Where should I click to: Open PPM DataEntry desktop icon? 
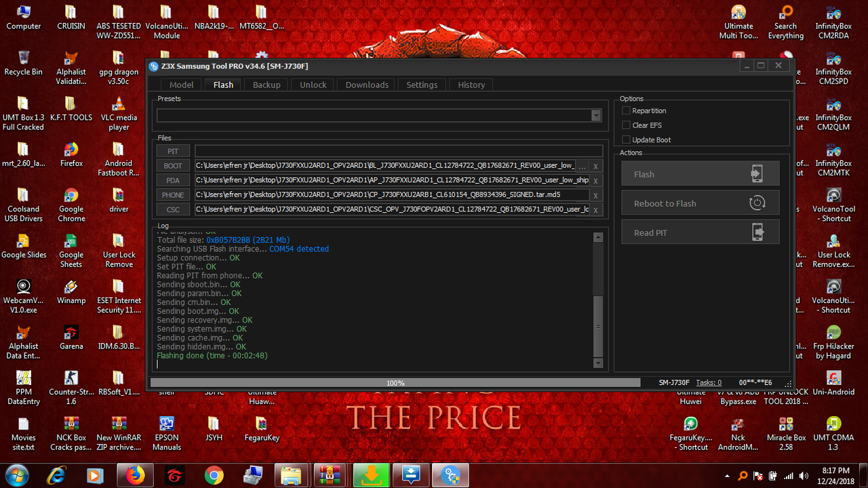(x=23, y=388)
